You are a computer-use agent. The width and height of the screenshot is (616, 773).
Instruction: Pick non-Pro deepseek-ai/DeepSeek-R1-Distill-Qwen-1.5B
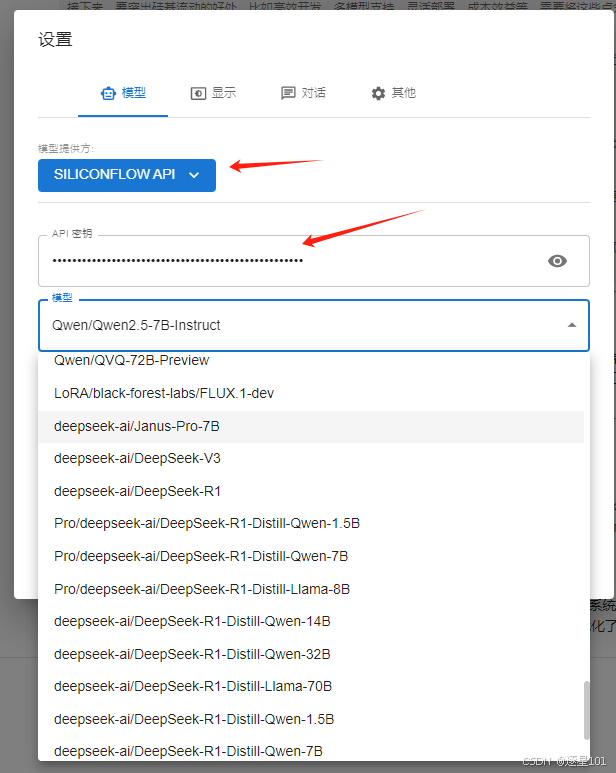point(311,719)
